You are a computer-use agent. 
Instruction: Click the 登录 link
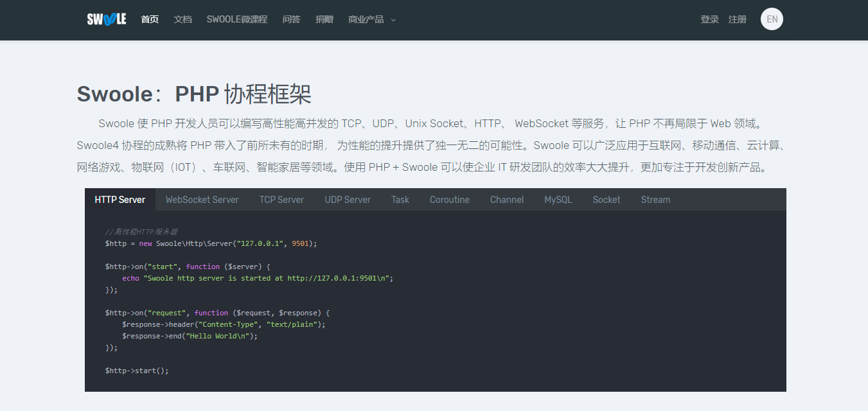click(709, 19)
